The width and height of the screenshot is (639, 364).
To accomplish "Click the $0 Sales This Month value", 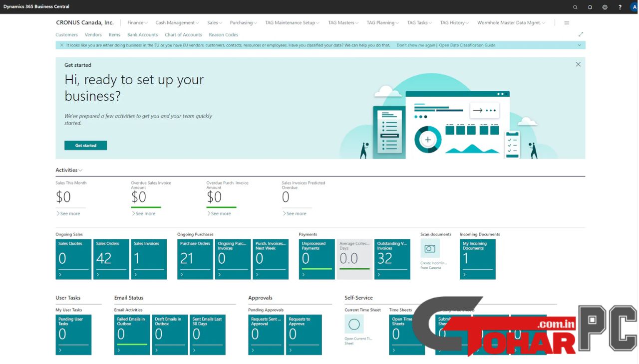I will (63, 197).
